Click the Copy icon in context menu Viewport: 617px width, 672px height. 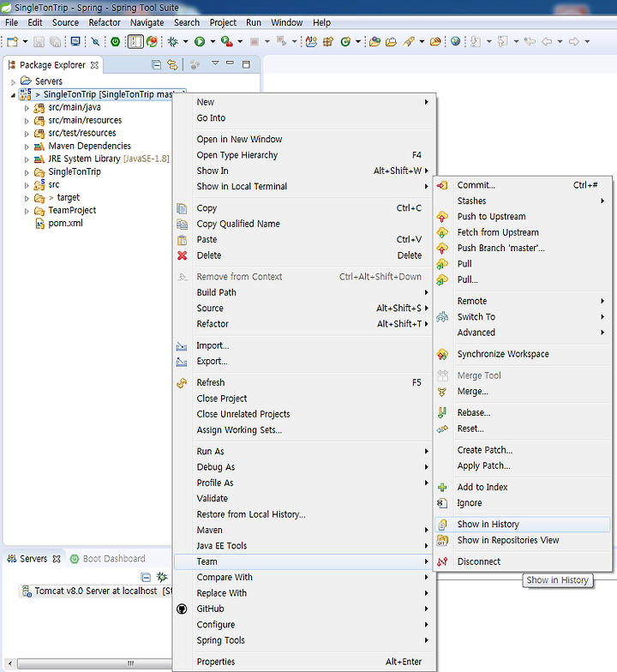182,208
